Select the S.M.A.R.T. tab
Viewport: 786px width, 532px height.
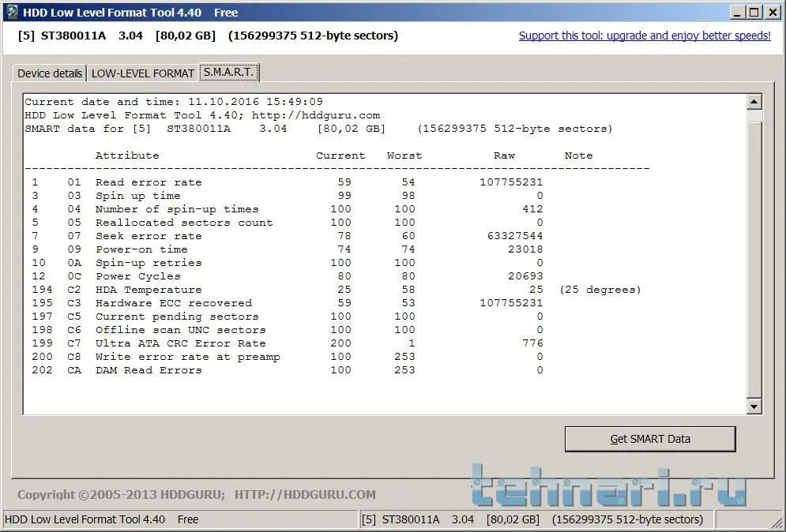coord(229,72)
